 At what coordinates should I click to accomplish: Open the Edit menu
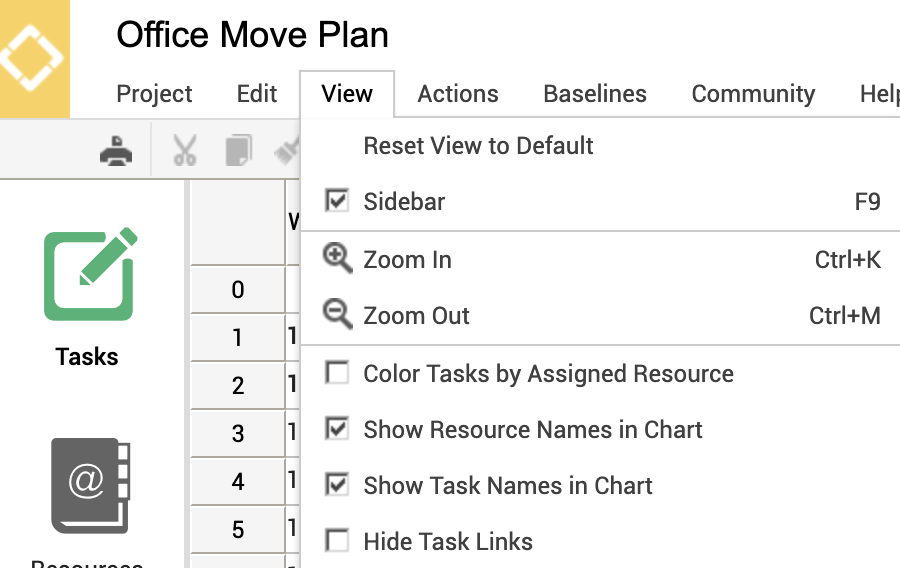pyautogui.click(x=257, y=94)
